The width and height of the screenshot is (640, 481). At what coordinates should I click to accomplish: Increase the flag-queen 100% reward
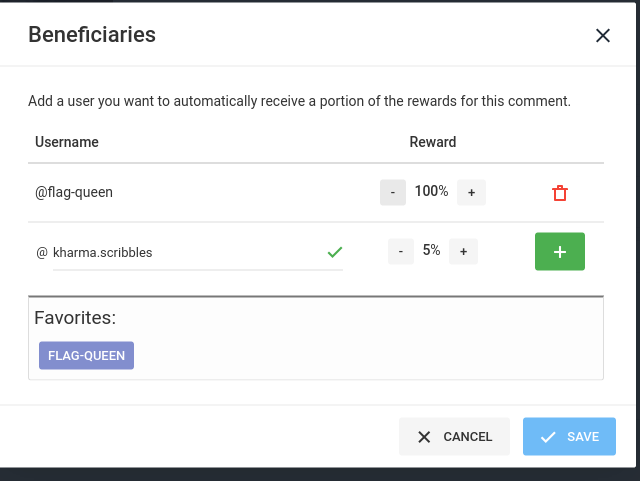[x=471, y=192]
